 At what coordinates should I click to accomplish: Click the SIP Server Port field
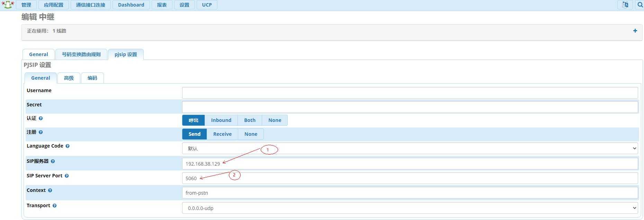tap(410, 178)
